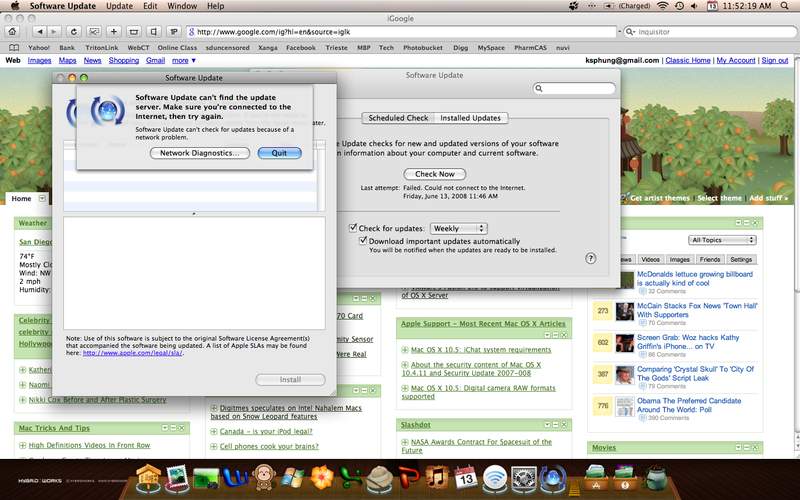Click the battery Charged status icon
The image size is (800, 500).
tap(628, 6)
